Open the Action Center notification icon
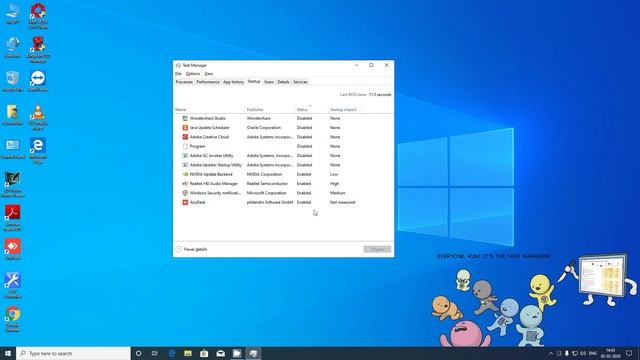This screenshot has width=640, height=360. (629, 353)
